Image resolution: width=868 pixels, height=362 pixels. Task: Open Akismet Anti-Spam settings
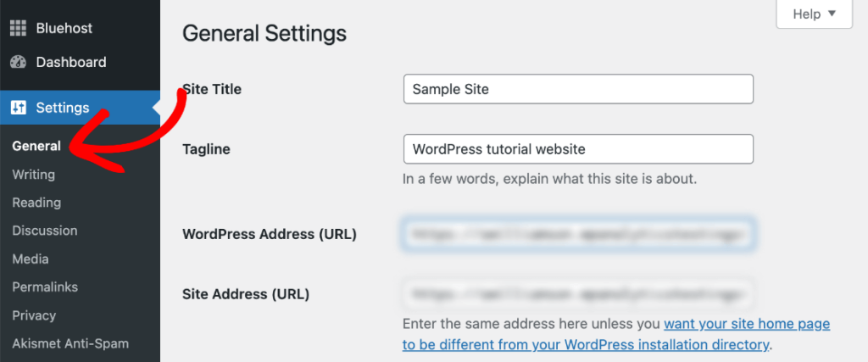point(70,343)
